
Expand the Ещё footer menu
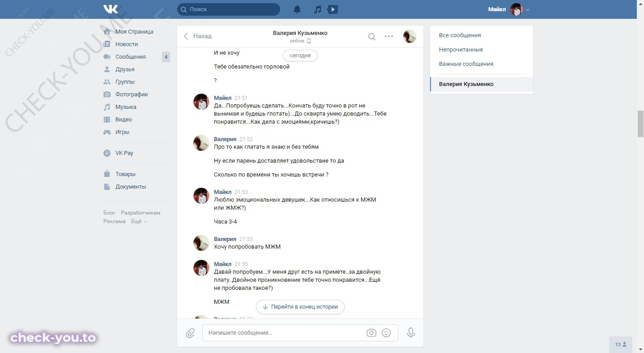[139, 221]
